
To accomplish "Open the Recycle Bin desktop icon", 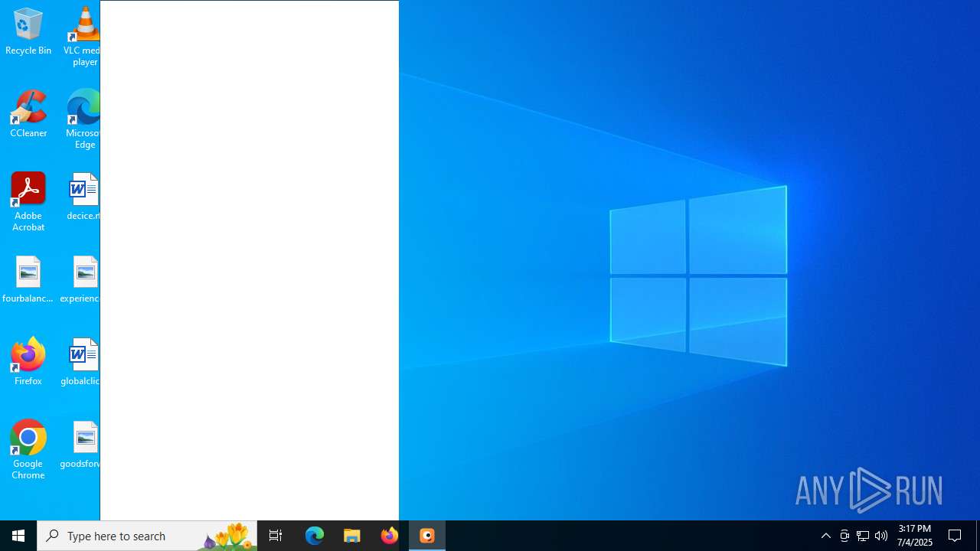I will pyautogui.click(x=28, y=32).
